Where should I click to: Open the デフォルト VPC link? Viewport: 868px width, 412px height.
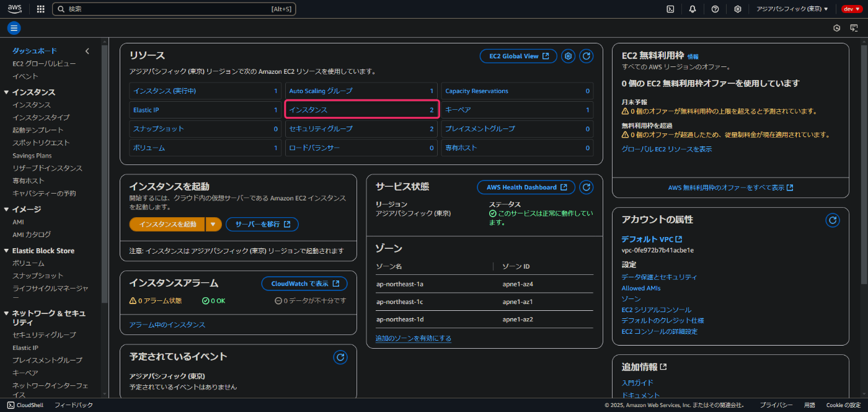coord(652,239)
